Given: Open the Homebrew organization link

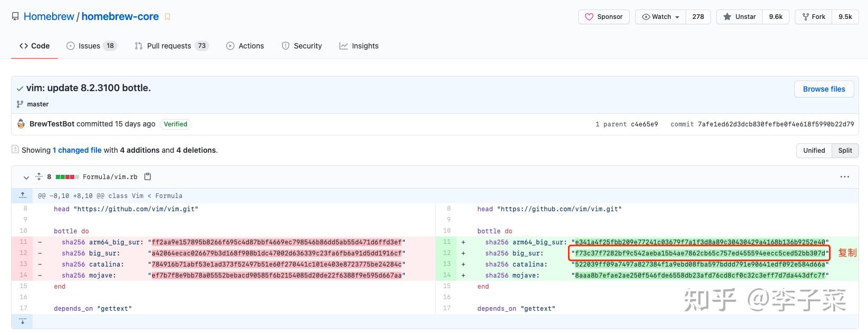Looking at the screenshot, I should pyautogui.click(x=49, y=16).
